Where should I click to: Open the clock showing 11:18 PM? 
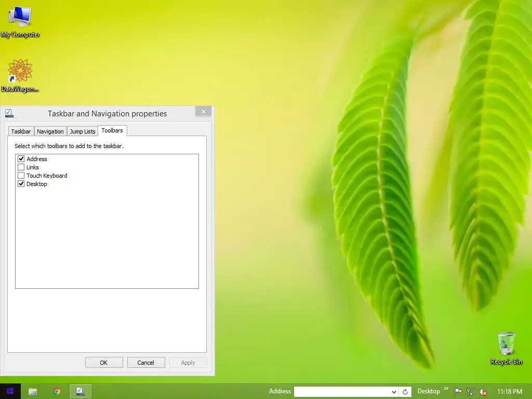coord(510,392)
